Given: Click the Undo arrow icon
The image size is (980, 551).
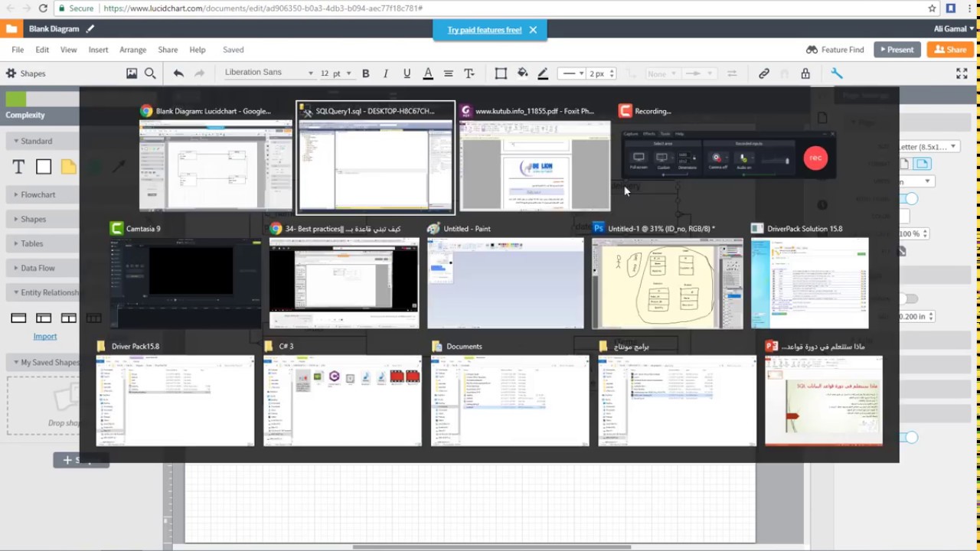Looking at the screenshot, I should coord(178,73).
